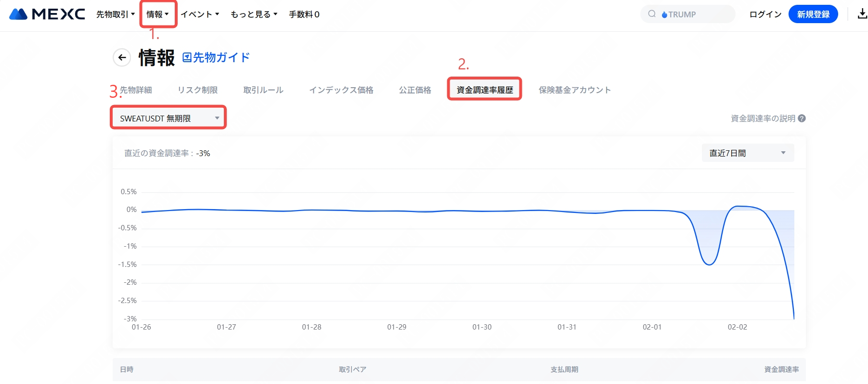868x384 pixels.
Task: Click the question mark help icon
Action: tap(802, 119)
